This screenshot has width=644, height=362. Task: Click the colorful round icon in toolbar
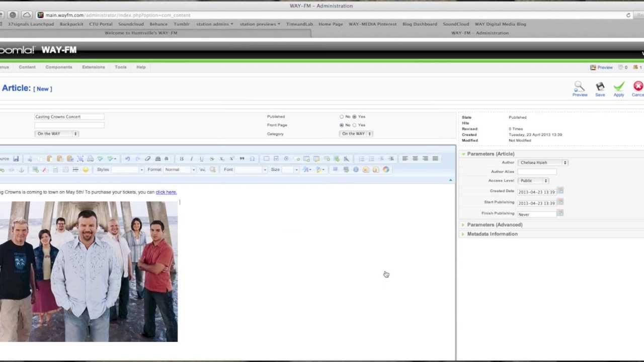coord(386,169)
